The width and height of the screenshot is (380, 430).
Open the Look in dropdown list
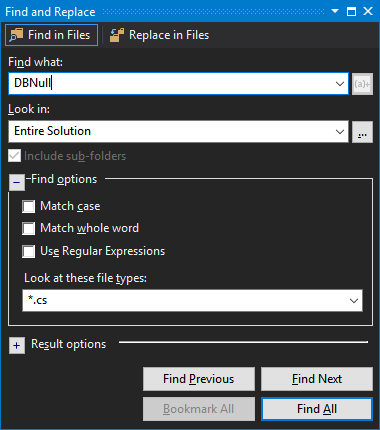(x=340, y=132)
